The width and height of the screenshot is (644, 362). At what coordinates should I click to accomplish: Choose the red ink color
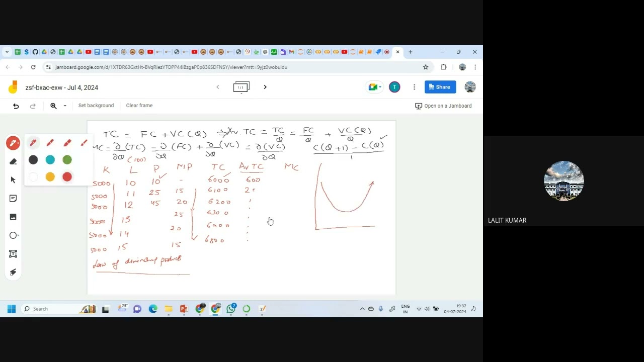tap(67, 177)
